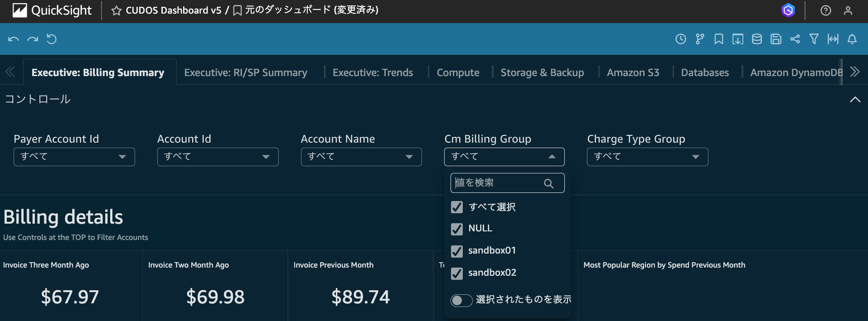The height and width of the screenshot is (321, 868).
Task: Click the fit-to-width icon
Action: [833, 39]
